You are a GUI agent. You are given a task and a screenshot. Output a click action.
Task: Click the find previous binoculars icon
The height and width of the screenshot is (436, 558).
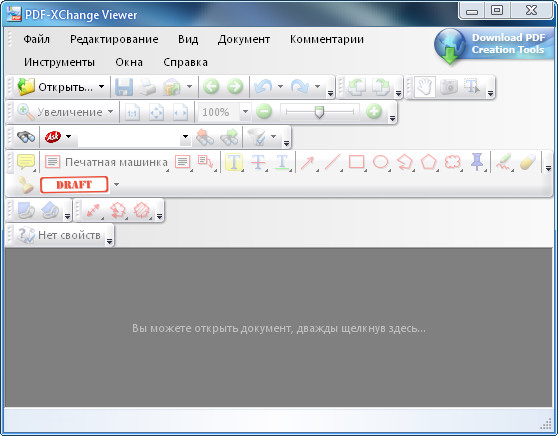[x=204, y=137]
